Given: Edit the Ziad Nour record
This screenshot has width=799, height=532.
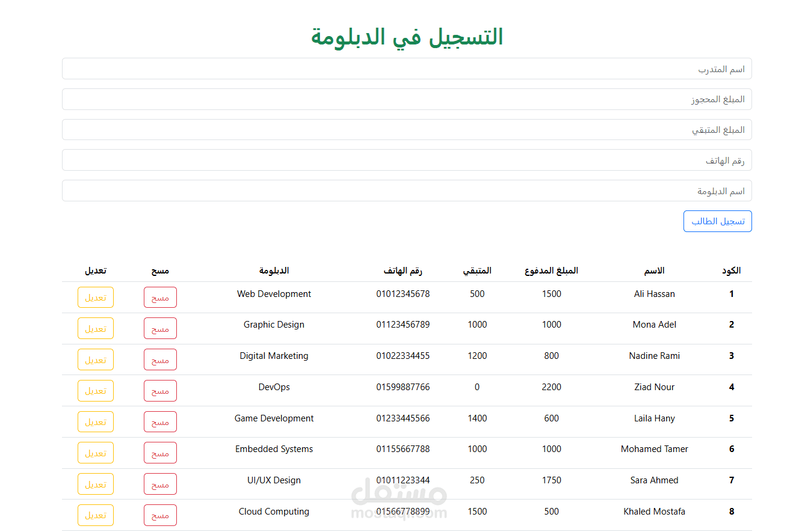Looking at the screenshot, I should click(x=96, y=391).
